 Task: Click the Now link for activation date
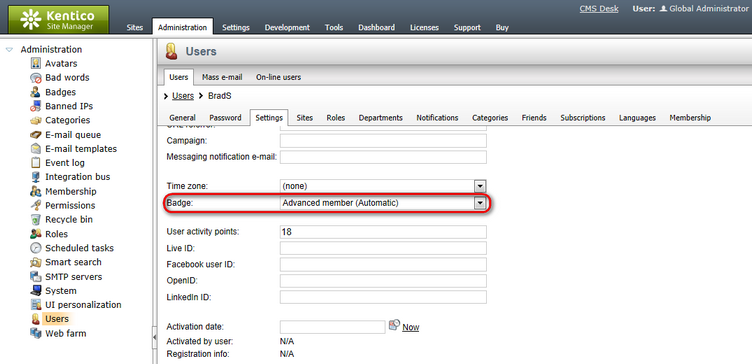click(411, 327)
